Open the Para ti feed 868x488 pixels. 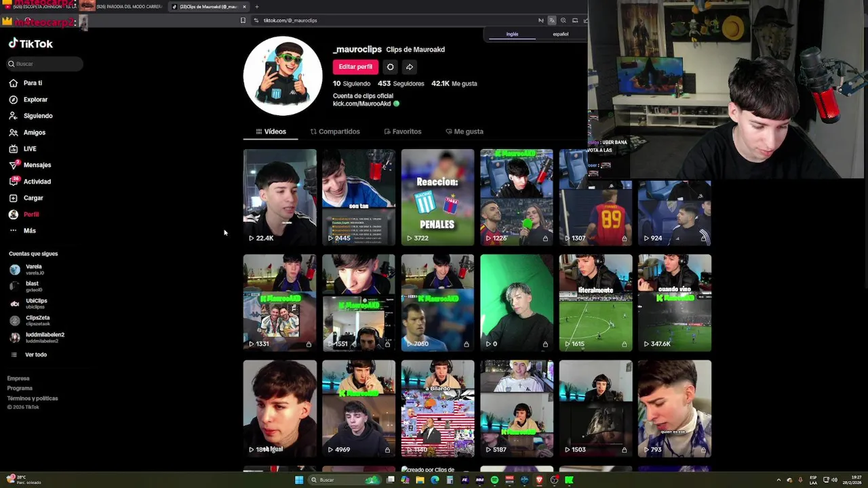[x=26, y=83]
